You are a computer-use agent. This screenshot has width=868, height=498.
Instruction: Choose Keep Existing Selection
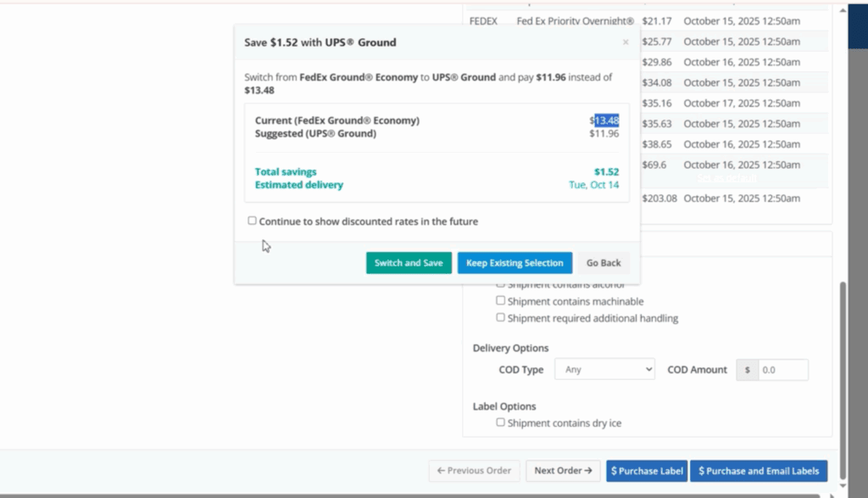coord(515,263)
